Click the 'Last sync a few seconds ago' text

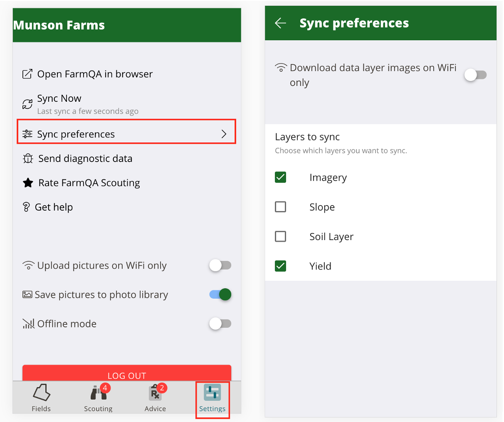click(x=88, y=111)
